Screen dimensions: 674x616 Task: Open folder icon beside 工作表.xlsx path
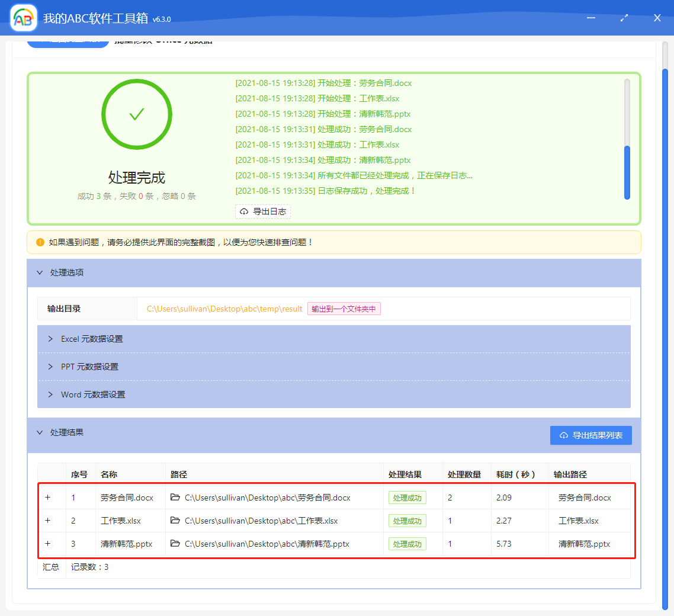pyautogui.click(x=175, y=521)
